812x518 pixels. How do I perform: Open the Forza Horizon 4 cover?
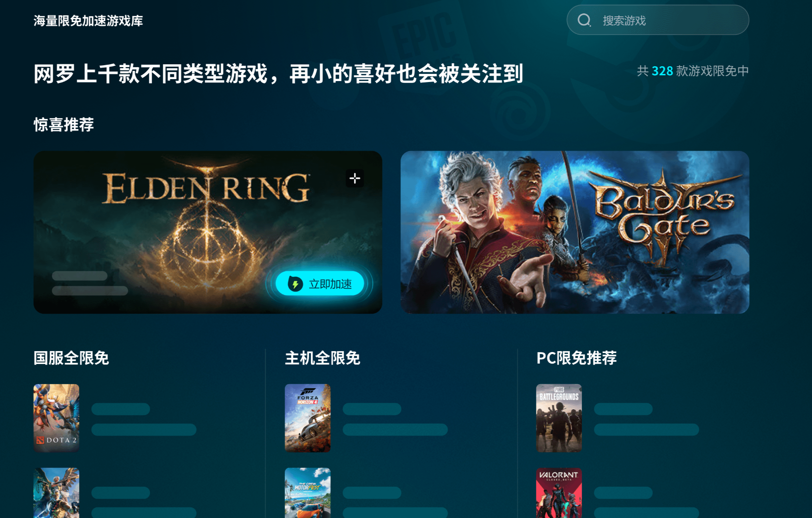pyautogui.click(x=308, y=418)
